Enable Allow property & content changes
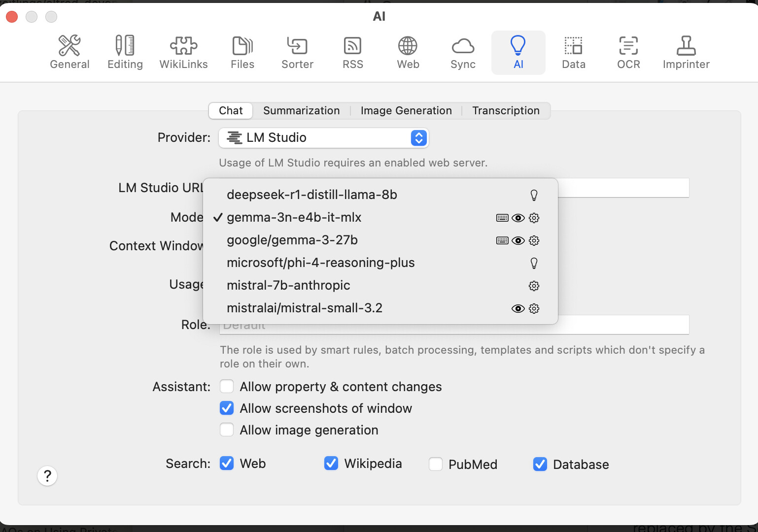This screenshot has height=532, width=758. (227, 387)
